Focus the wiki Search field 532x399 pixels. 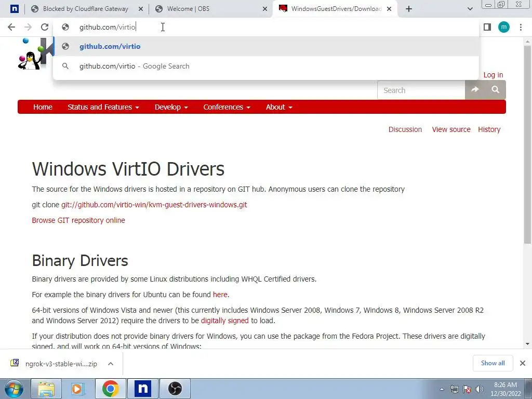pyautogui.click(x=421, y=90)
